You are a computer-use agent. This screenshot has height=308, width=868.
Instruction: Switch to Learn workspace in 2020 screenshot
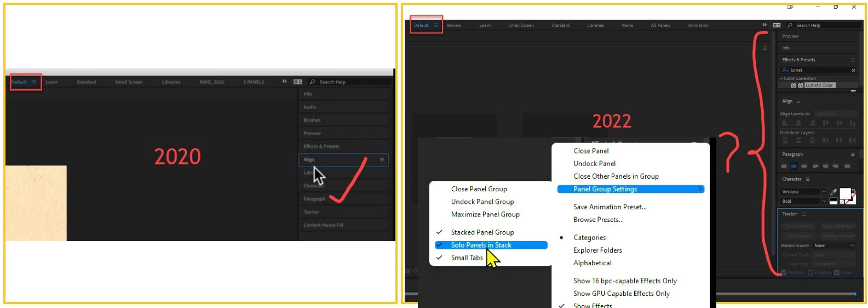(51, 82)
